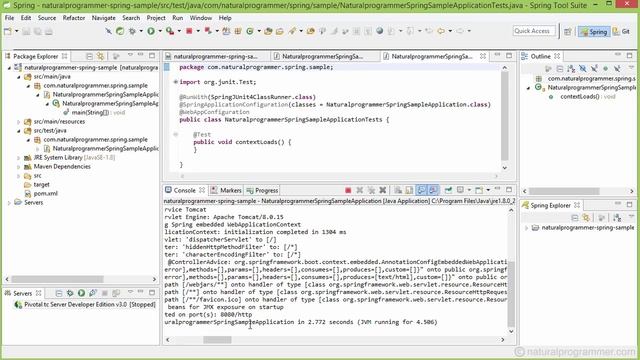Maximize the Console view
640x360 pixels.
coord(509,190)
